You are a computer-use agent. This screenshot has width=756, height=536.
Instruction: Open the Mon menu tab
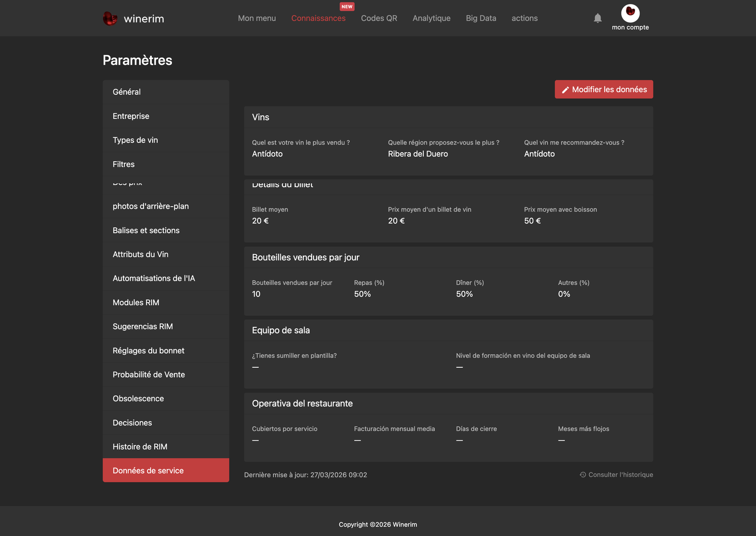click(257, 18)
